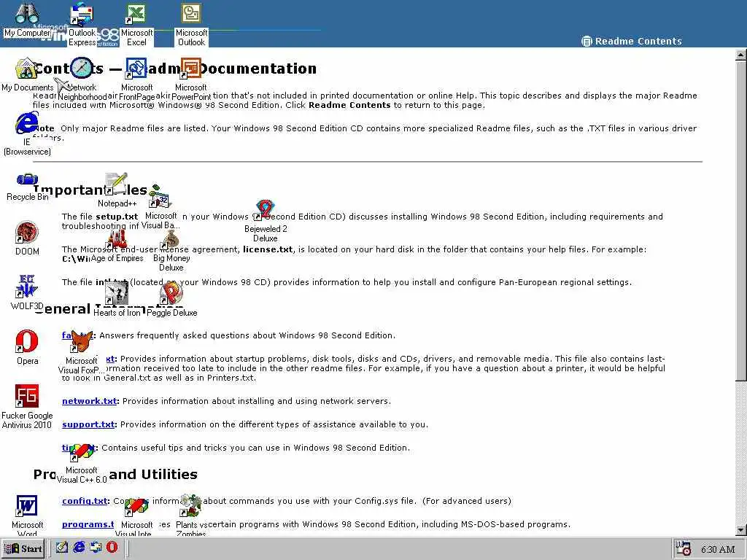Open the programs.txt link
747x560 pixels.
[88, 525]
